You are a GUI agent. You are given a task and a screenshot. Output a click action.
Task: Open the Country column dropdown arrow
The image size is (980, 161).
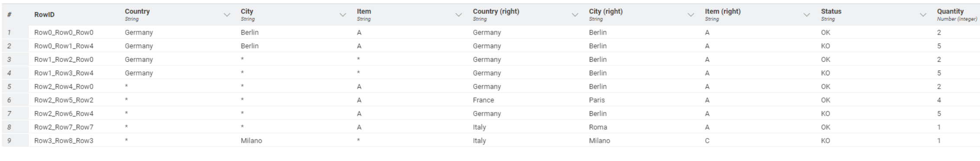pos(226,15)
